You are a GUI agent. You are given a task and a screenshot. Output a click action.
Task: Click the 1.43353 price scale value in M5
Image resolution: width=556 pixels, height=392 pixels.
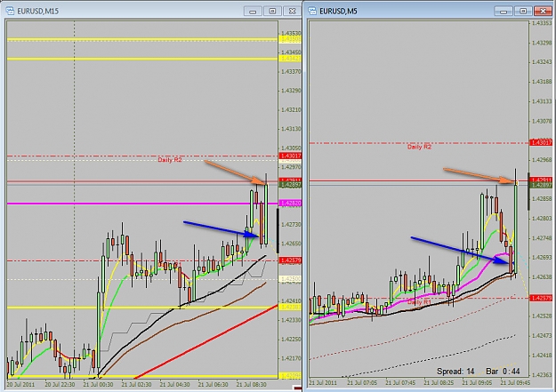tap(542, 23)
